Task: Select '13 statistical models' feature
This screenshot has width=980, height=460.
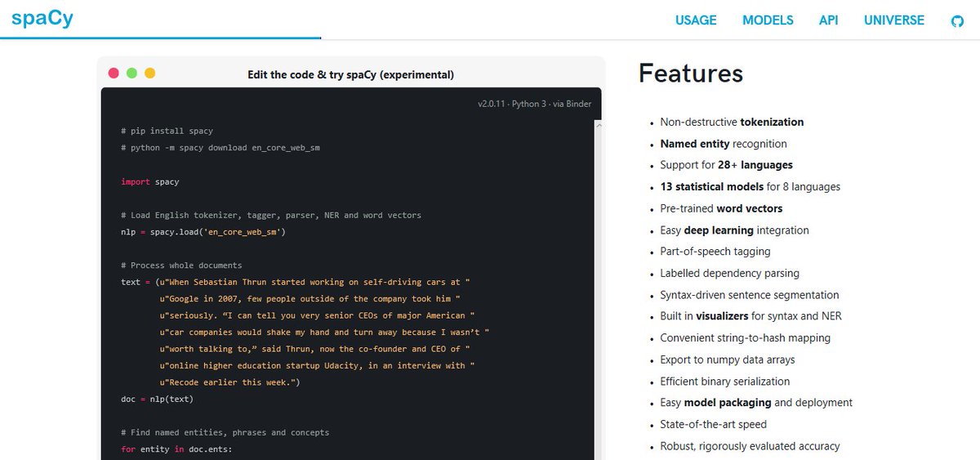Action: click(750, 186)
